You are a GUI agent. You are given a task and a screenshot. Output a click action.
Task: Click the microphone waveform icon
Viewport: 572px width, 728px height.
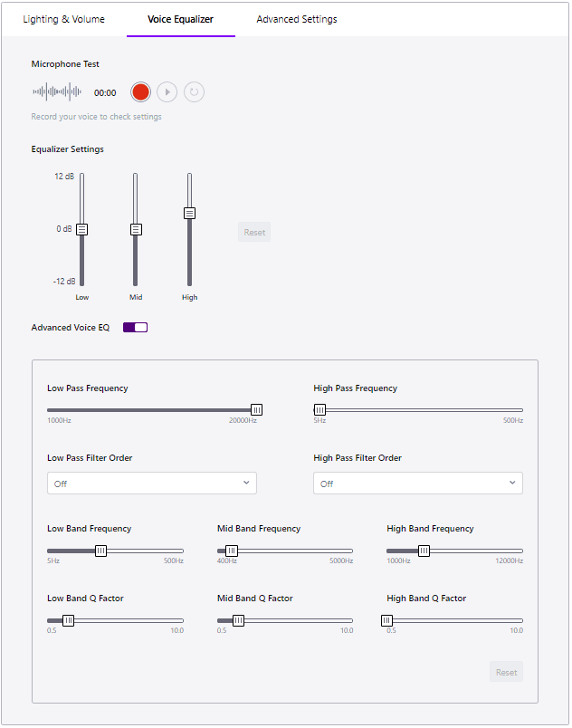(57, 91)
